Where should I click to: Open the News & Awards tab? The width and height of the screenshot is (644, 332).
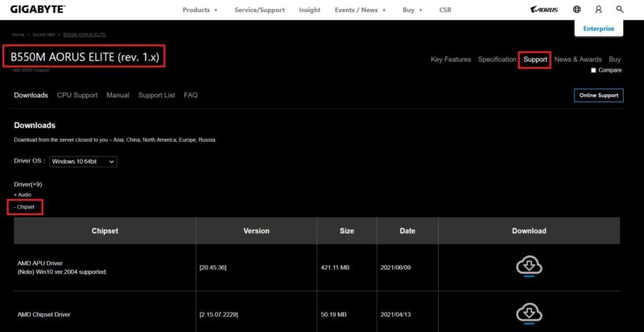[x=578, y=60]
